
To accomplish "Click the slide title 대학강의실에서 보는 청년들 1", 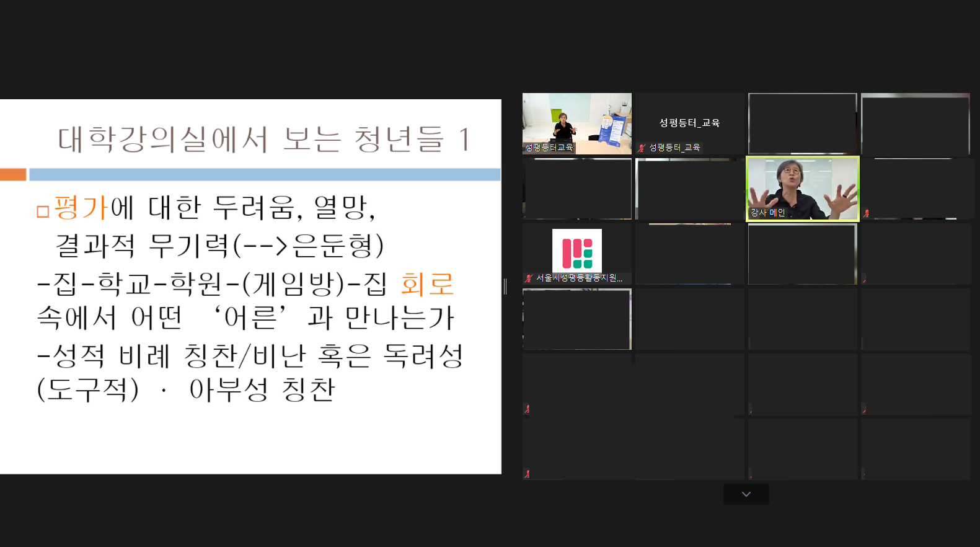I will tap(263, 139).
